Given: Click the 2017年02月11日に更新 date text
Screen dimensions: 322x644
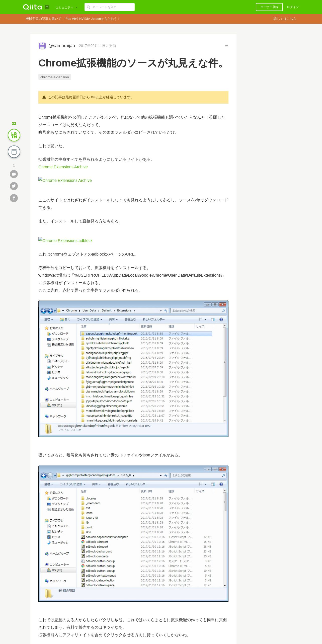Looking at the screenshot, I should click(98, 46).
